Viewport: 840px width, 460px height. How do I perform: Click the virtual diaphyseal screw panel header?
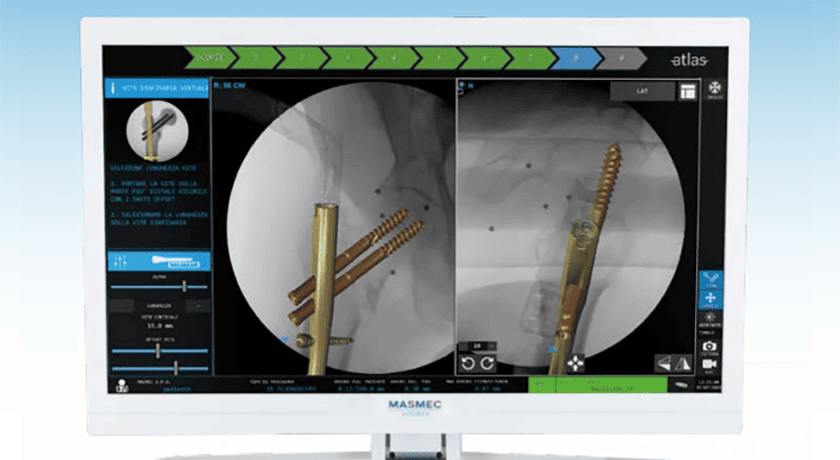pos(157,88)
